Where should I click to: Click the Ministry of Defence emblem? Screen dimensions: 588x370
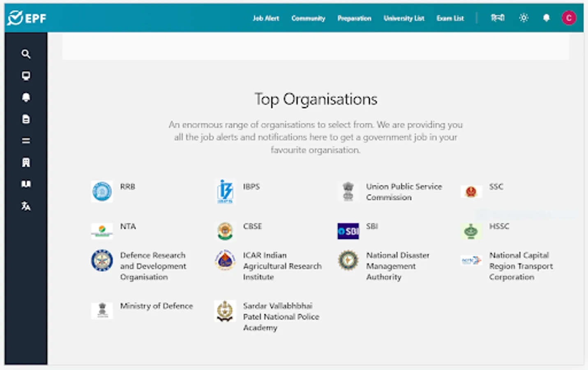click(102, 311)
